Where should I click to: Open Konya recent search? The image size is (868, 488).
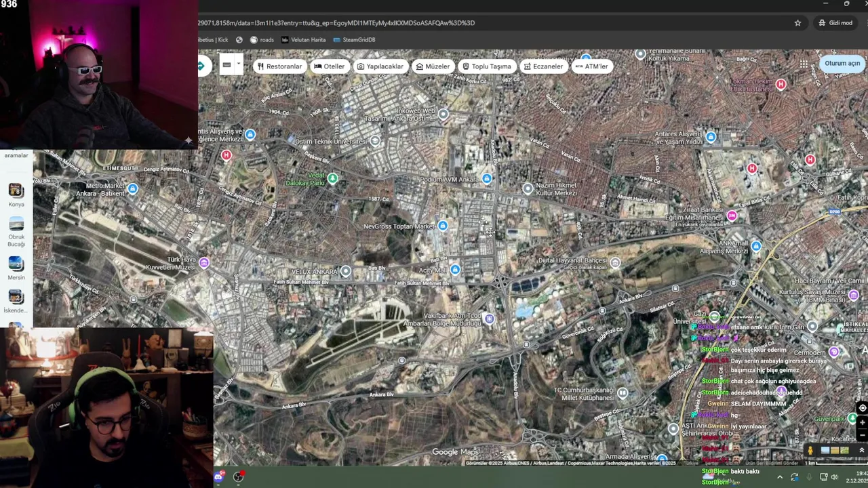coord(16,195)
